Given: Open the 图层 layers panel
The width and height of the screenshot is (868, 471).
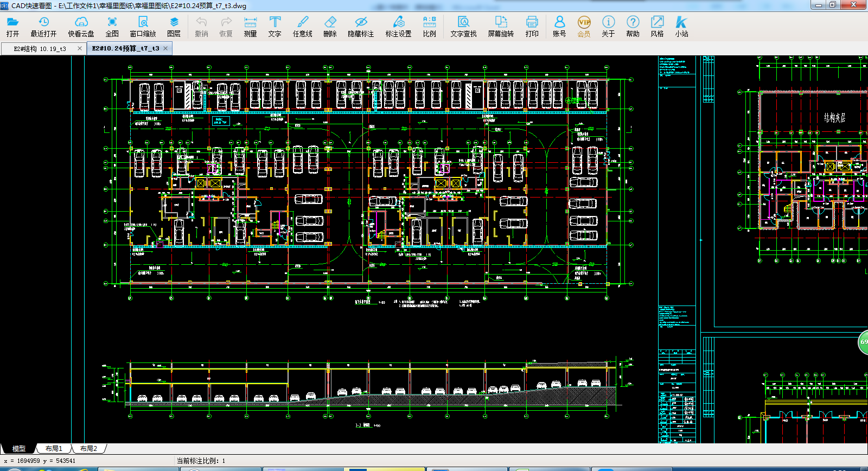Looking at the screenshot, I should click(174, 27).
